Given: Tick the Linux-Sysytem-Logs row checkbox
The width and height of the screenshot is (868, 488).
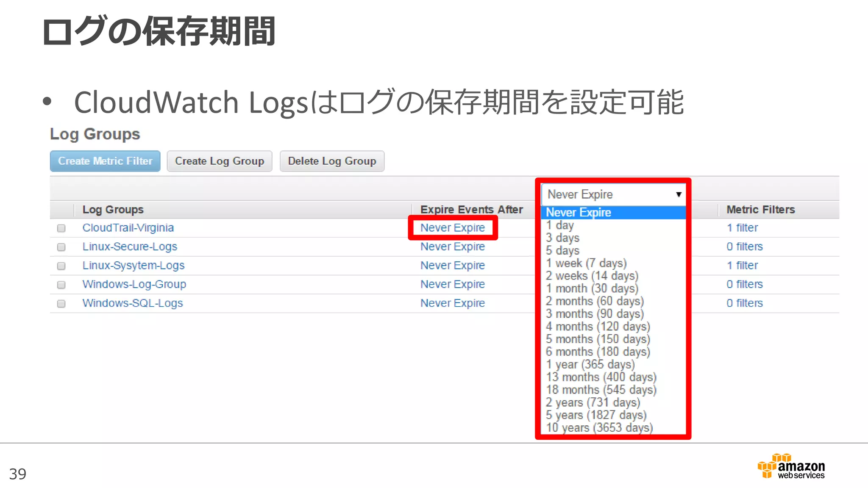Looking at the screenshot, I should (61, 266).
